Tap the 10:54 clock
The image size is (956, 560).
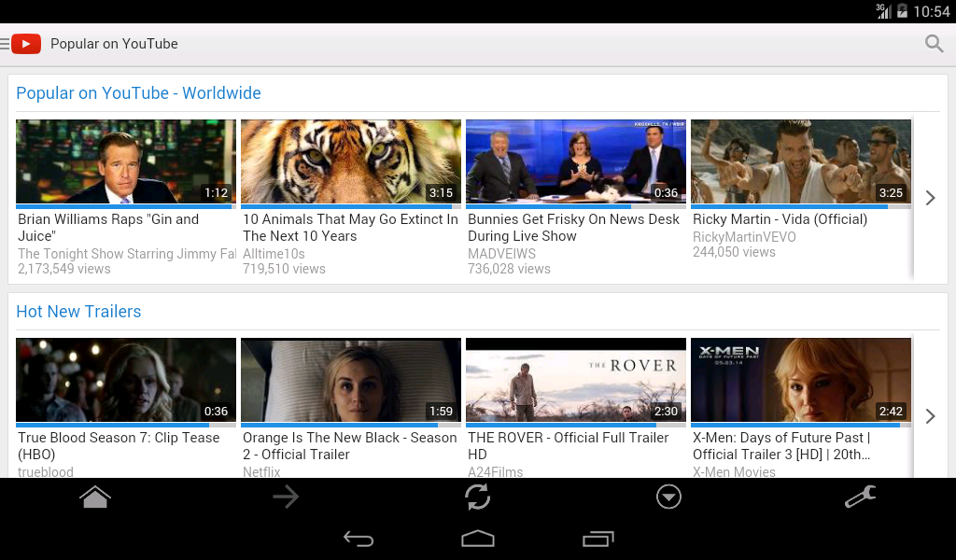(x=932, y=11)
